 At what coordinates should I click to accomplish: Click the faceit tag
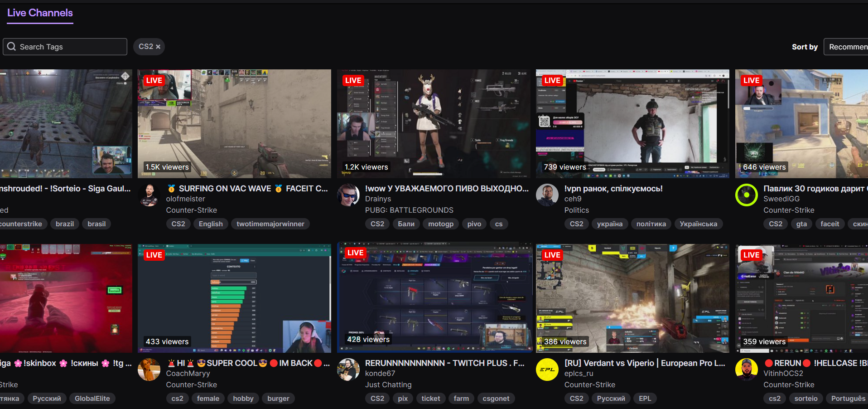point(830,224)
